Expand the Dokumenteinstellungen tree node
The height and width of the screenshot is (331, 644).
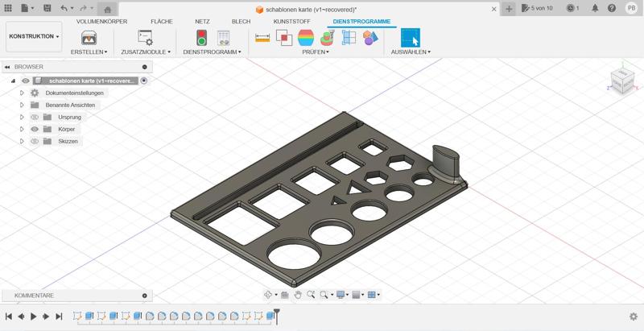23,93
